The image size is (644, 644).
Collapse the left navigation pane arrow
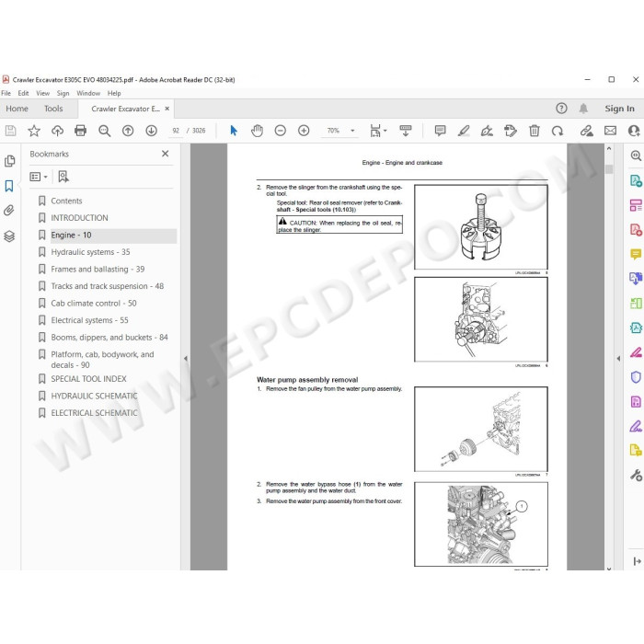click(186, 358)
